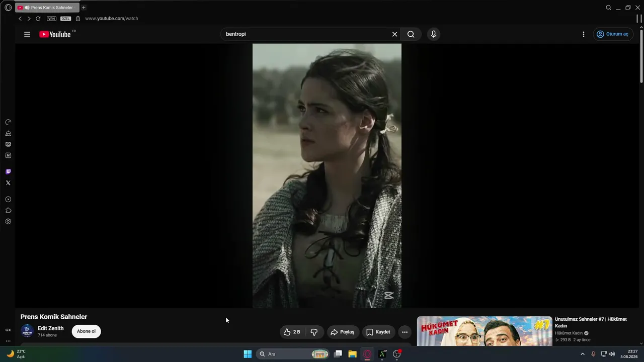The height and width of the screenshot is (362, 644).
Task: Open the browser search tabs magnifier
Action: [x=608, y=8]
